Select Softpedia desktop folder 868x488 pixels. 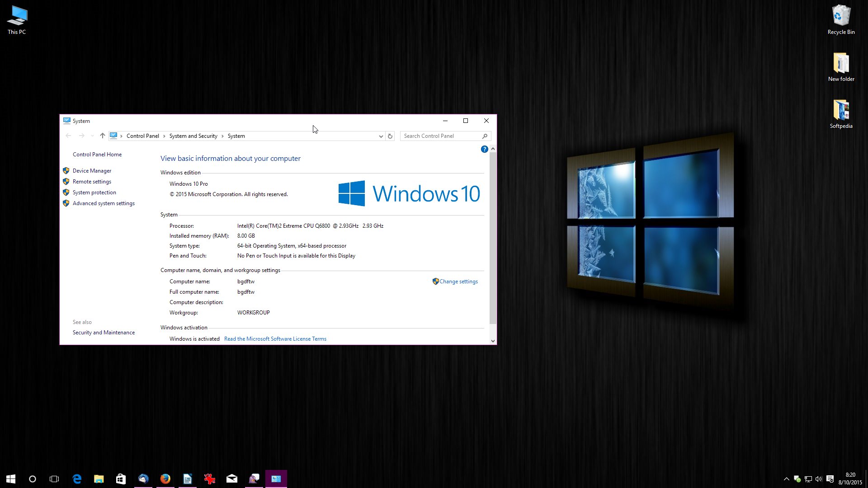(841, 114)
